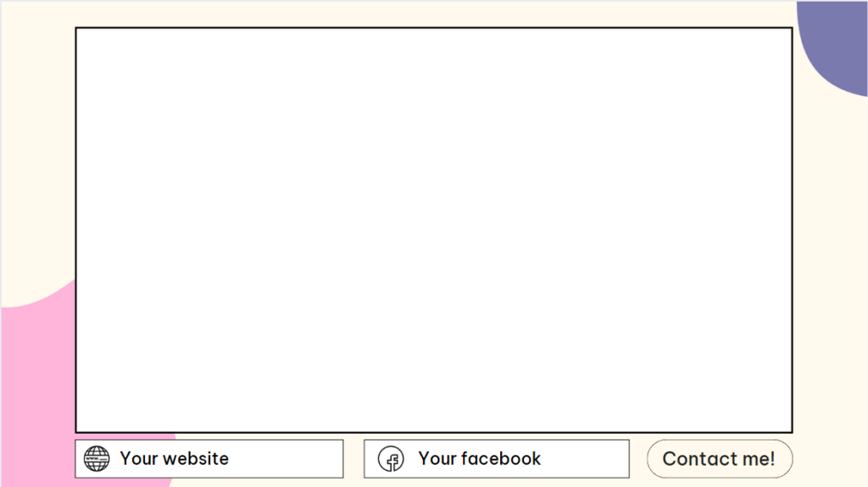Click the circular Facebook logo icon

coord(391,459)
